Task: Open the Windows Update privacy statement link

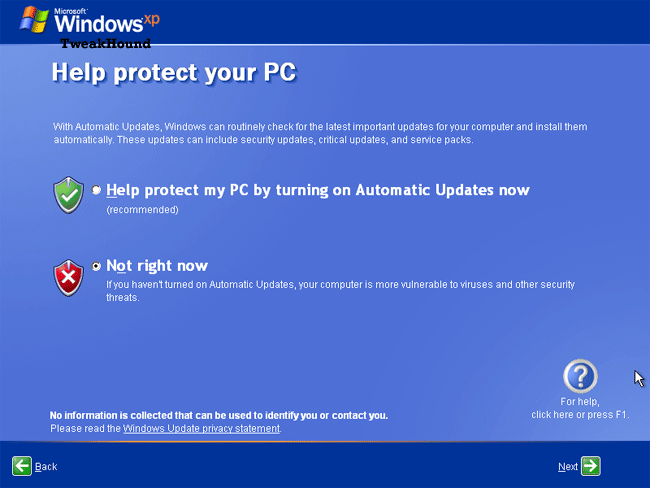Action: [201, 428]
